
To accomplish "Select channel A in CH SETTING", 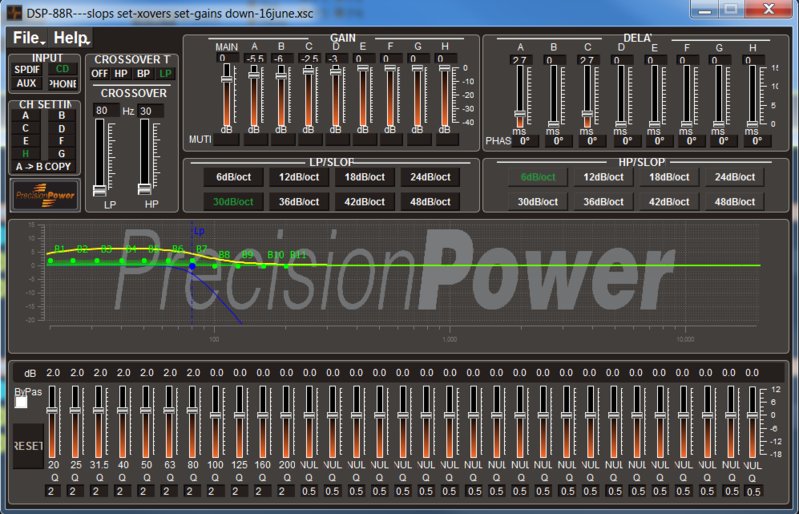I will click(25, 116).
